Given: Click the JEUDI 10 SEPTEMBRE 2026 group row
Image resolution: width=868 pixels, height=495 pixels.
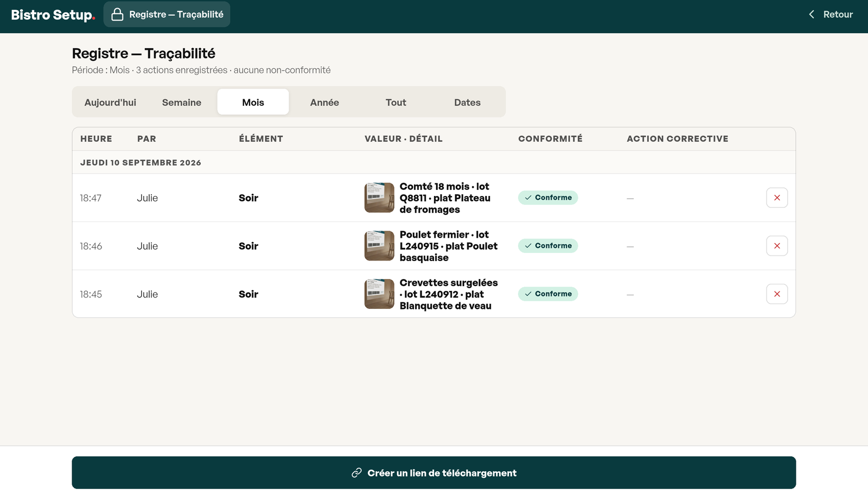Looking at the screenshot, I should (x=434, y=162).
